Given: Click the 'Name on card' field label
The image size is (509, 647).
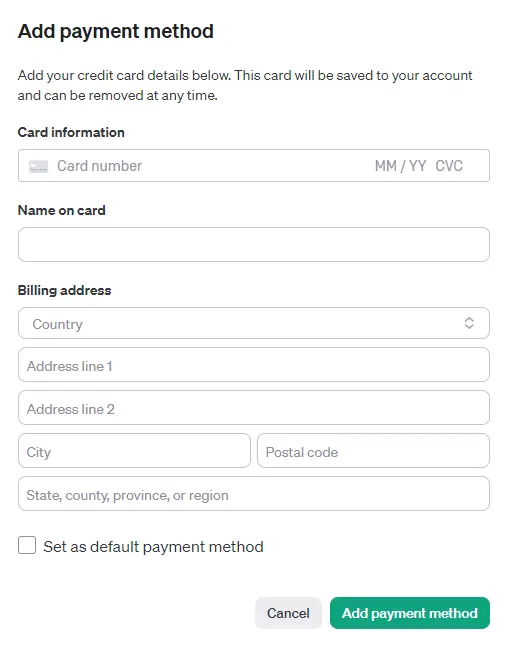Looking at the screenshot, I should (x=61, y=210).
